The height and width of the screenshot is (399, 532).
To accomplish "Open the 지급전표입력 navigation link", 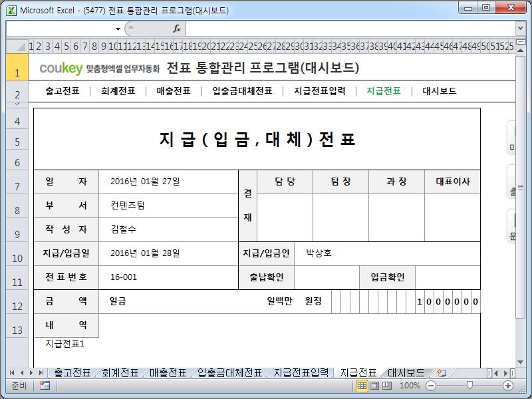I will 320,91.
